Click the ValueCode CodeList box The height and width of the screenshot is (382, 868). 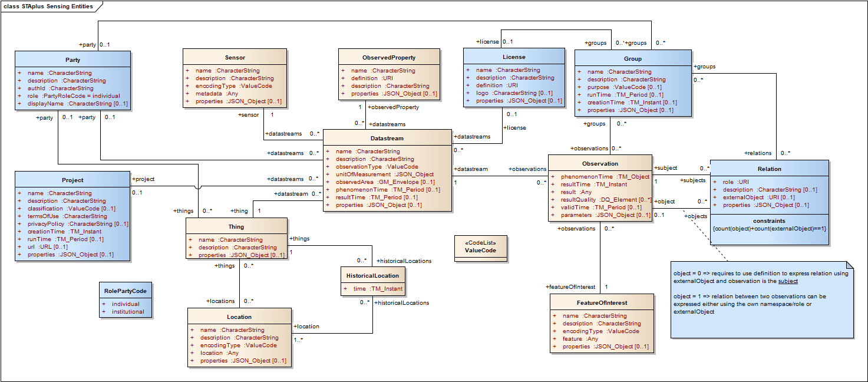click(x=481, y=248)
